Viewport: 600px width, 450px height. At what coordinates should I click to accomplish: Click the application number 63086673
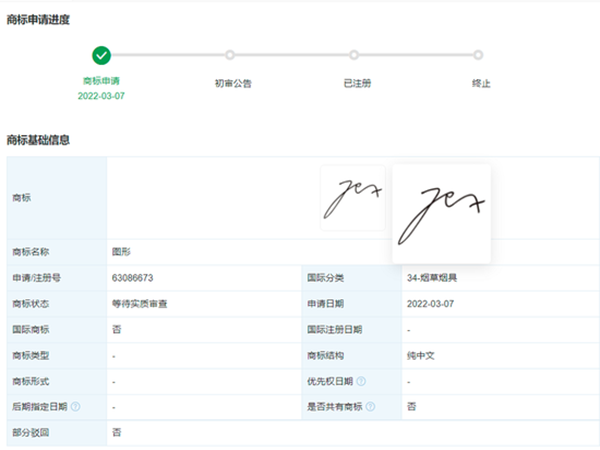(x=133, y=277)
